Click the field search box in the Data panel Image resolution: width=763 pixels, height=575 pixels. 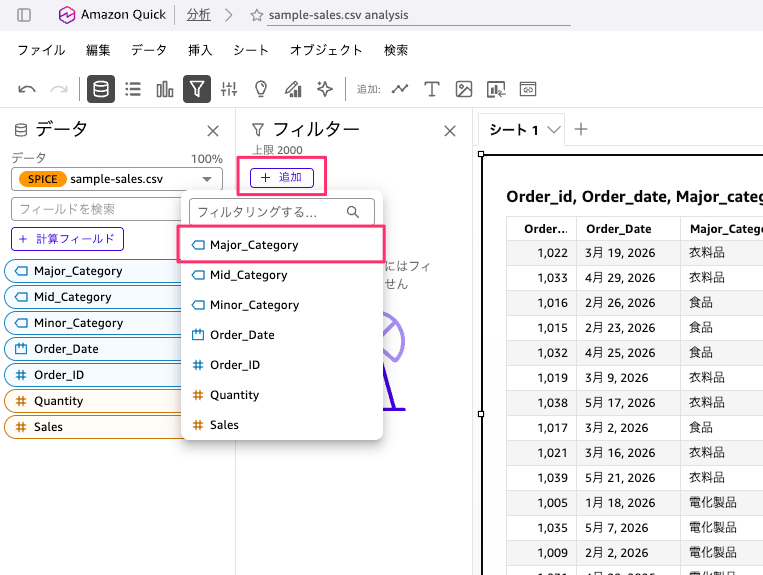pos(96,209)
